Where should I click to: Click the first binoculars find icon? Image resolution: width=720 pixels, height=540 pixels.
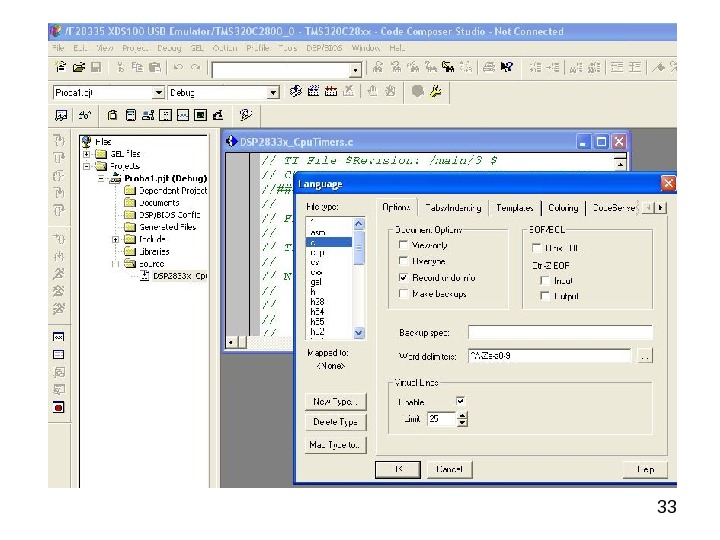coord(378,68)
